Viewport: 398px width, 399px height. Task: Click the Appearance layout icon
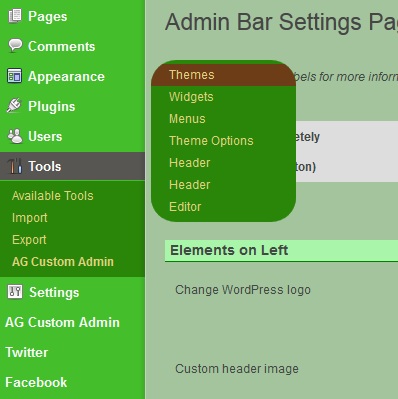click(x=15, y=76)
